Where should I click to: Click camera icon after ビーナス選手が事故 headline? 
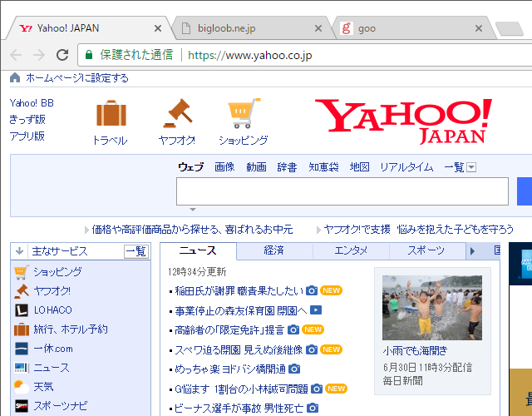click(x=313, y=408)
